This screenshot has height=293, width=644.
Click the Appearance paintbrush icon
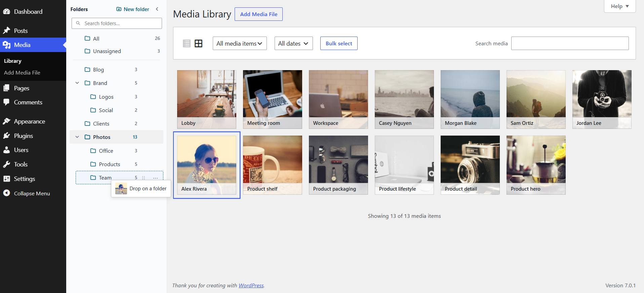click(7, 121)
